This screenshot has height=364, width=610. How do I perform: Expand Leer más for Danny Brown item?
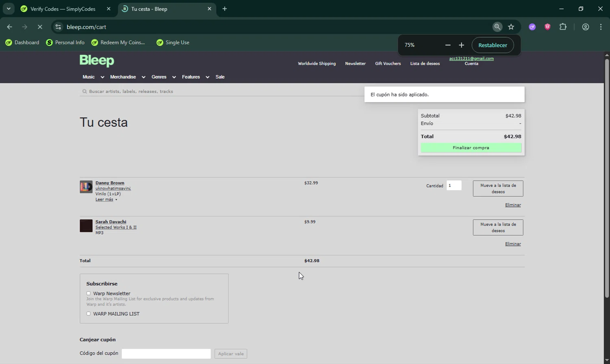tap(106, 199)
